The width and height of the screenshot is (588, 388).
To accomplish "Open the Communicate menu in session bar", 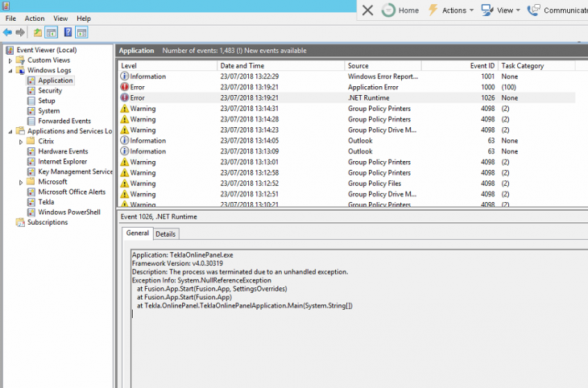I will [557, 10].
